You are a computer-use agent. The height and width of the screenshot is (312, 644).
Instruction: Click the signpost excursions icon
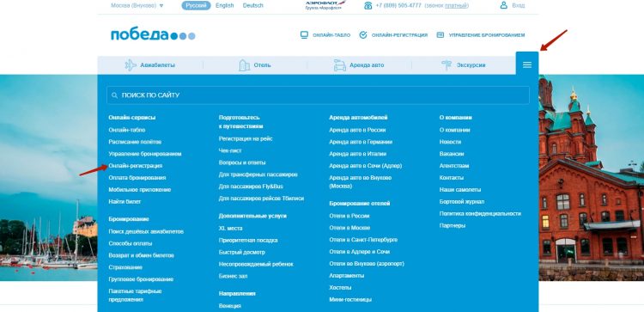tap(447, 65)
